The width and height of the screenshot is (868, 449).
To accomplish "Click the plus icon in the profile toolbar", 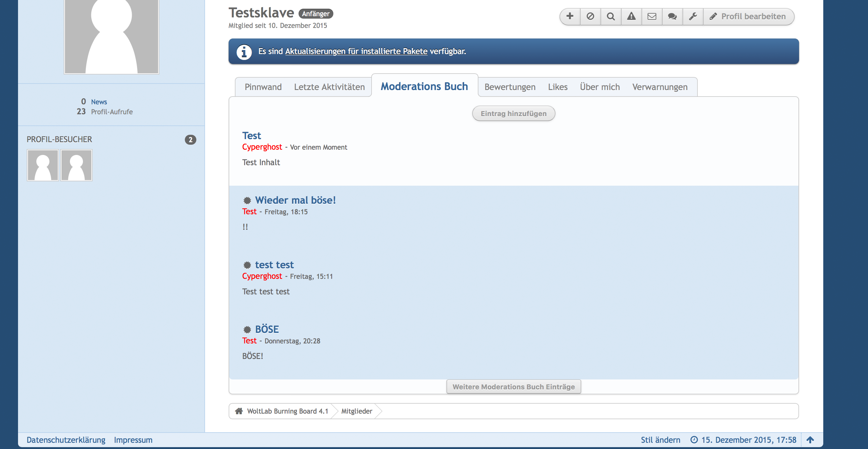I will tap(570, 16).
